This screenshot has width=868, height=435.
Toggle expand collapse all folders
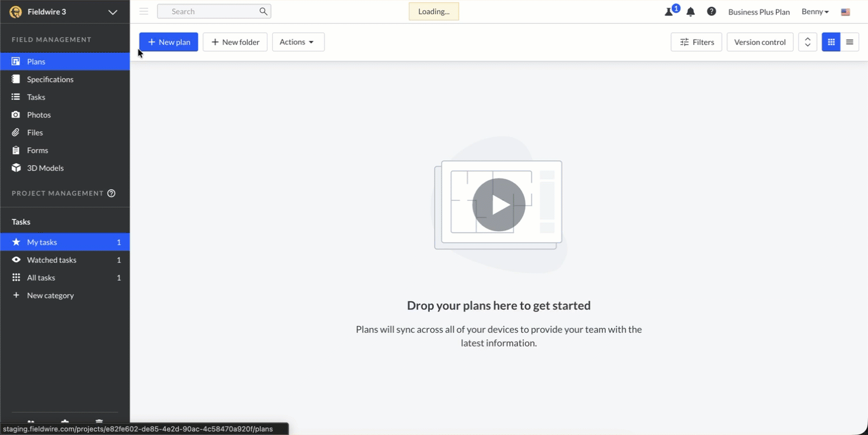click(807, 42)
